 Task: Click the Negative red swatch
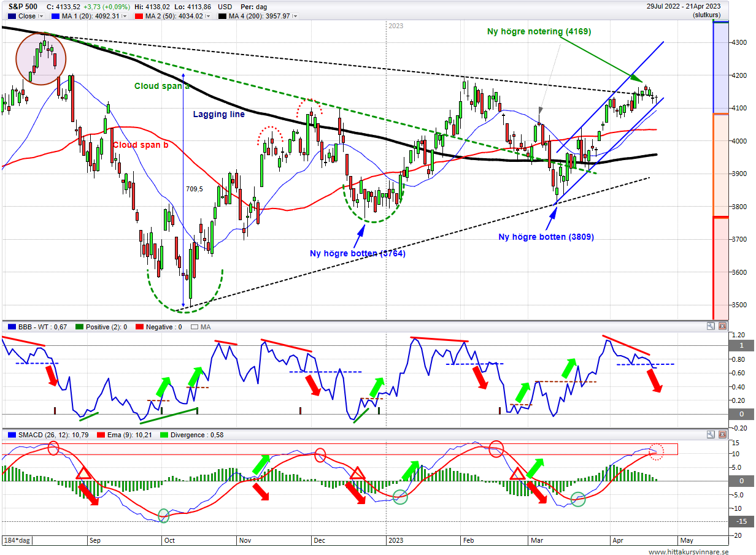139,327
